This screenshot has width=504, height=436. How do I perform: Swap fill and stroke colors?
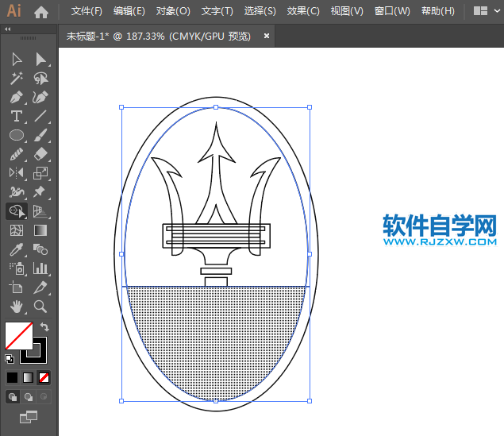point(44,327)
